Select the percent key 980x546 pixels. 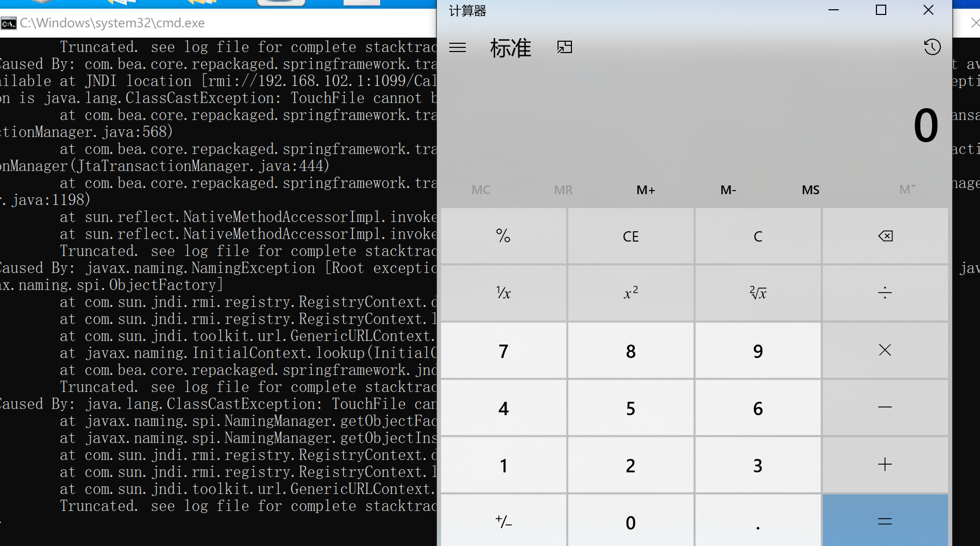[x=503, y=236]
